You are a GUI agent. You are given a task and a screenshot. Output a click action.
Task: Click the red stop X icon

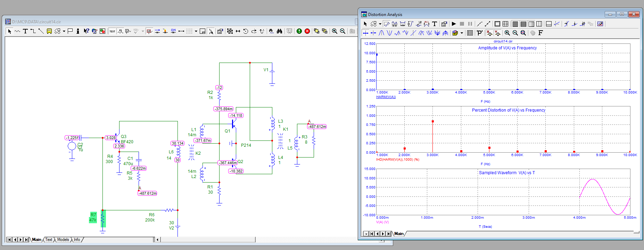(307, 31)
